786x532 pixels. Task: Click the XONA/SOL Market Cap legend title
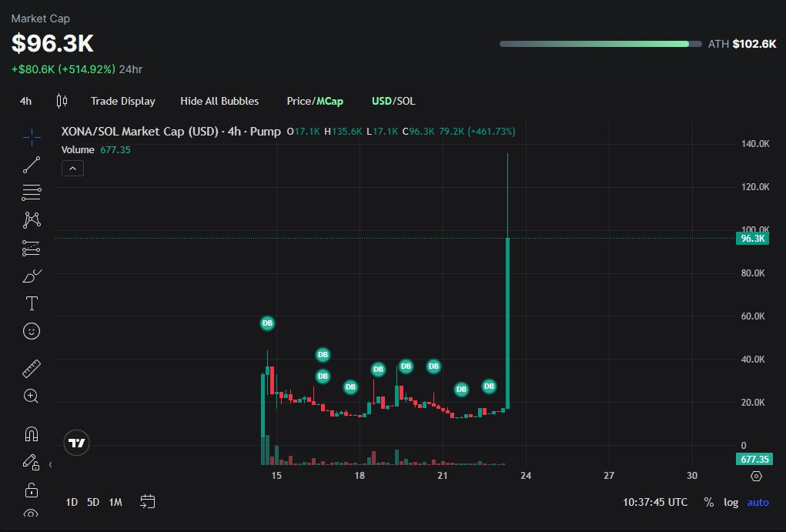(171, 132)
